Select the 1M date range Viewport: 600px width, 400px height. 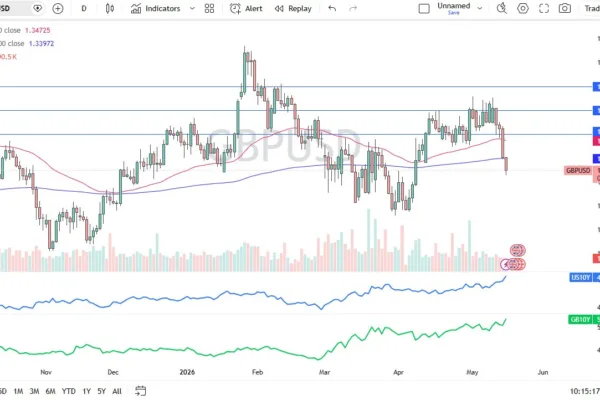[18, 391]
